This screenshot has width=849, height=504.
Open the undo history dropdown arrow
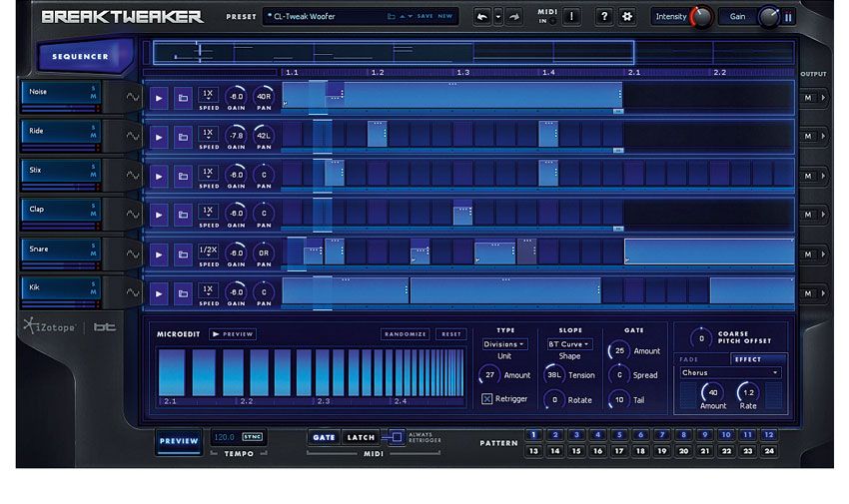tap(498, 17)
